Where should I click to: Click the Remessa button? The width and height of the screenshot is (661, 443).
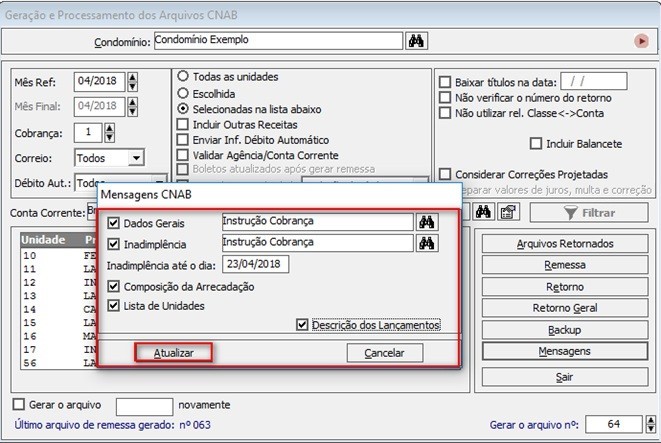(x=565, y=265)
